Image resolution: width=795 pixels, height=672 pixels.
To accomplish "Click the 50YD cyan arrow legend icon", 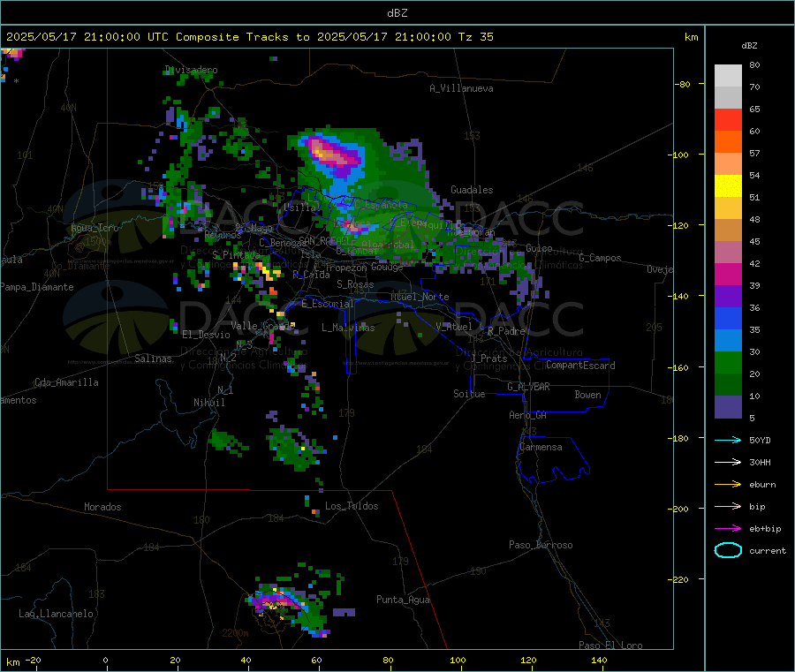I will (728, 440).
